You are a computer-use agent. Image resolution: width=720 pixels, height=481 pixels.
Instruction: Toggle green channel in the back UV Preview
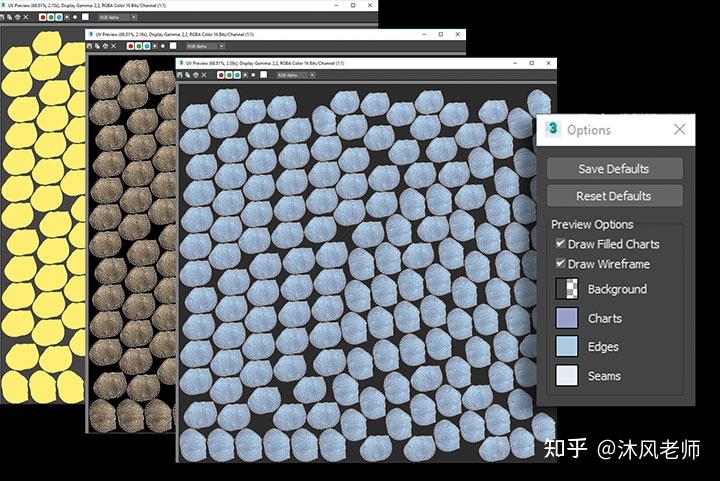[x=51, y=17]
